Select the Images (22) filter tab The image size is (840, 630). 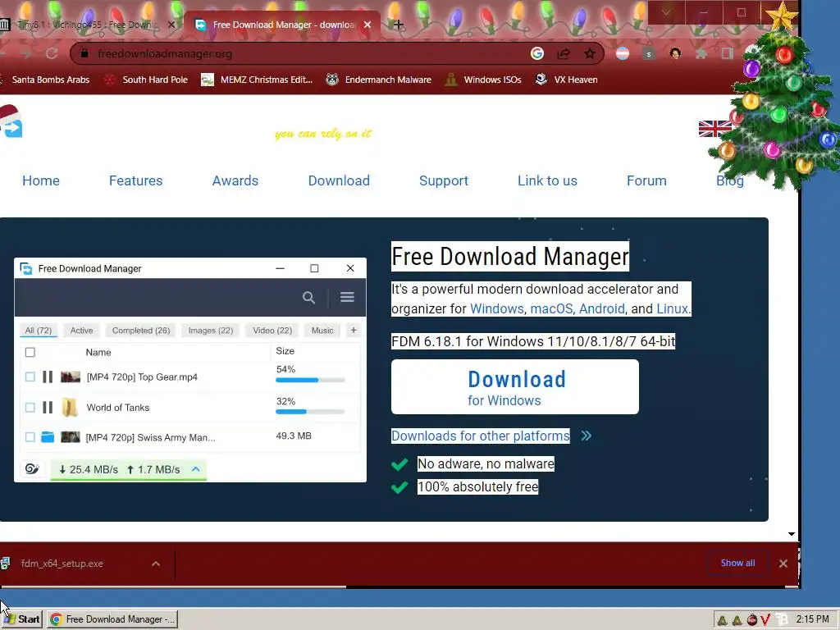211,331
